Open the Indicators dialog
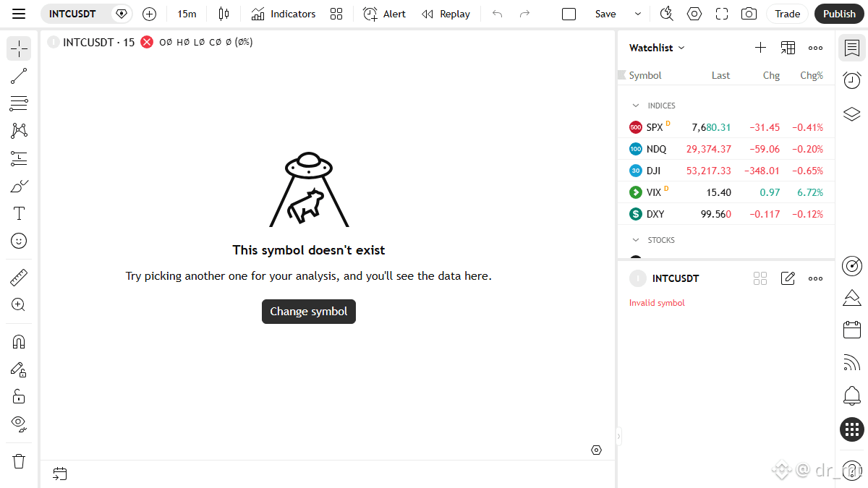The width and height of the screenshot is (868, 488). (283, 14)
